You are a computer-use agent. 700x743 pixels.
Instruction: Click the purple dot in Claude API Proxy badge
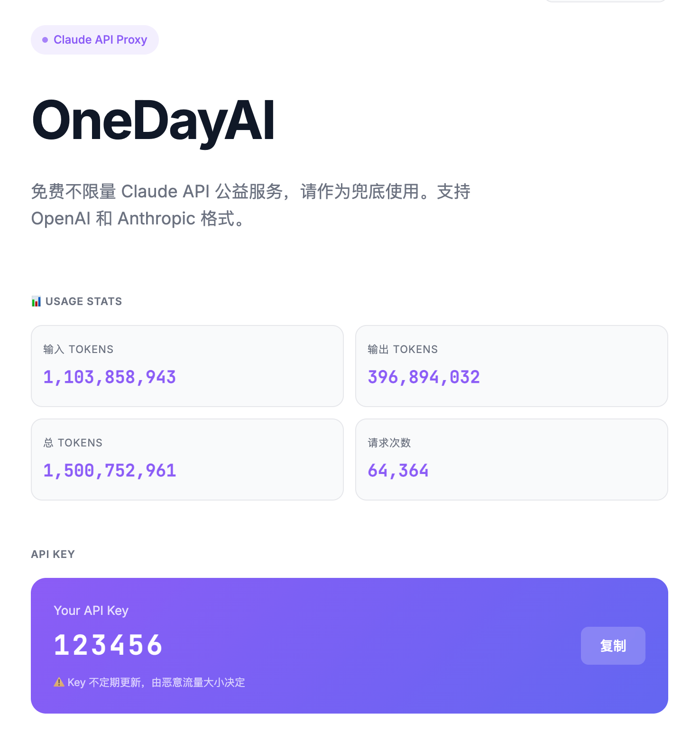pos(45,40)
